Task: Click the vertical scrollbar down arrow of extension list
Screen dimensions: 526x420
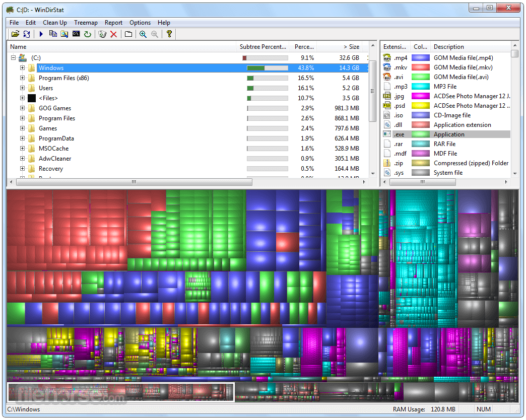Action: (x=514, y=173)
